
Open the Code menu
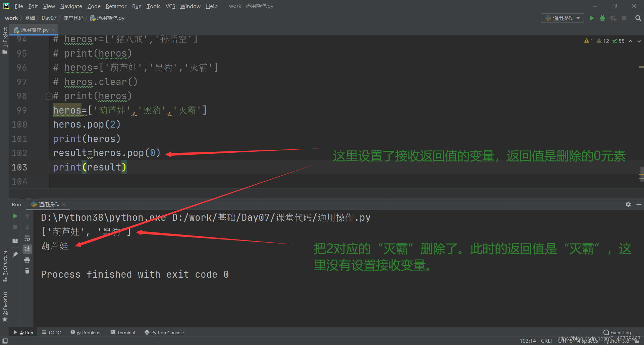(94, 6)
